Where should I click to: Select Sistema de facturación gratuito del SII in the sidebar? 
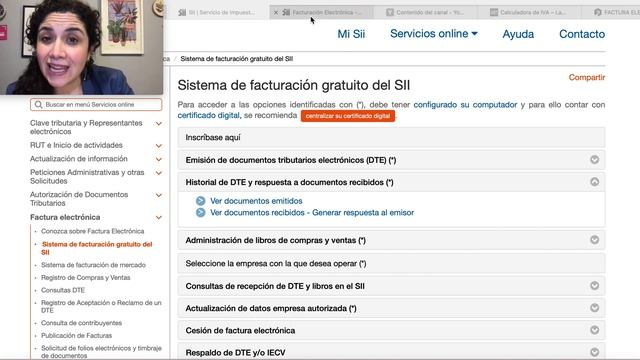97,248
